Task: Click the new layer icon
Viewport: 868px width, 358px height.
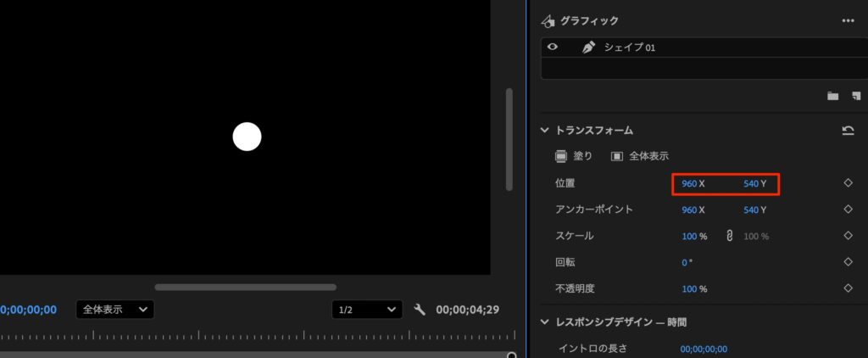Action: click(856, 96)
